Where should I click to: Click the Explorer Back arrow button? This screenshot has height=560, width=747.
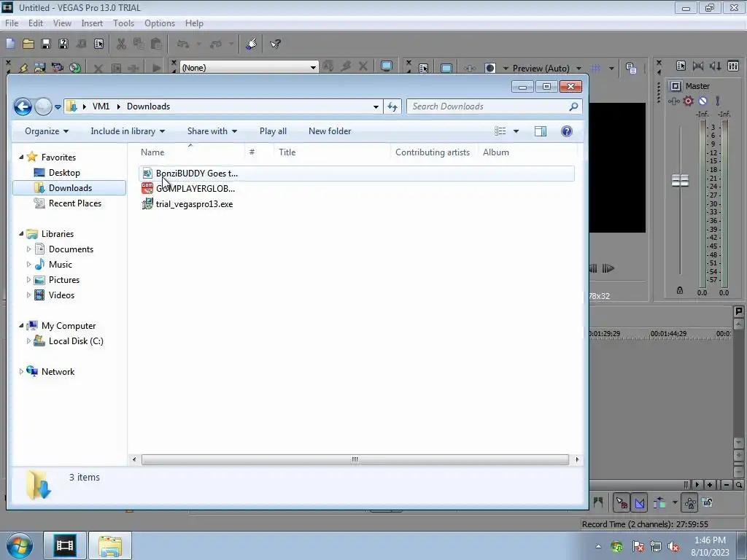[x=23, y=106]
